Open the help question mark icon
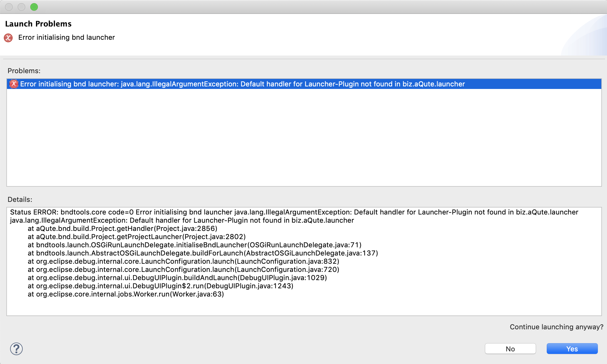Screen dimensions: 607x364 (16, 349)
